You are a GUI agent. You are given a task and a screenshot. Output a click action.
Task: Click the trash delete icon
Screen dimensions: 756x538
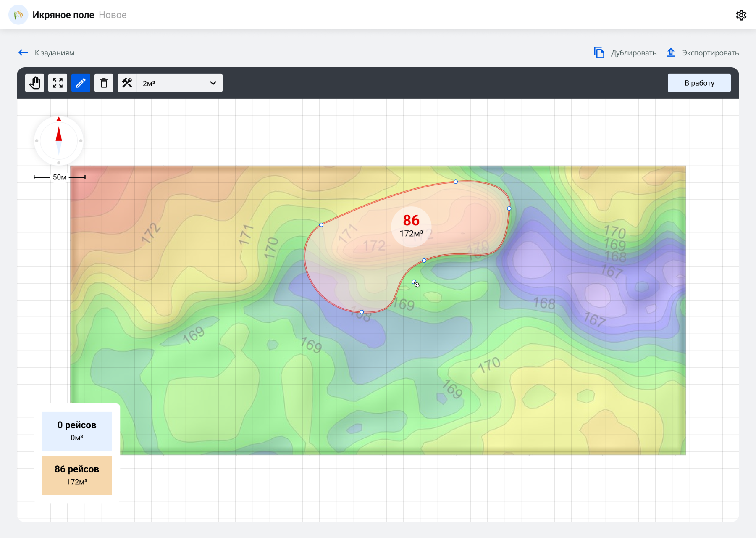(x=104, y=83)
